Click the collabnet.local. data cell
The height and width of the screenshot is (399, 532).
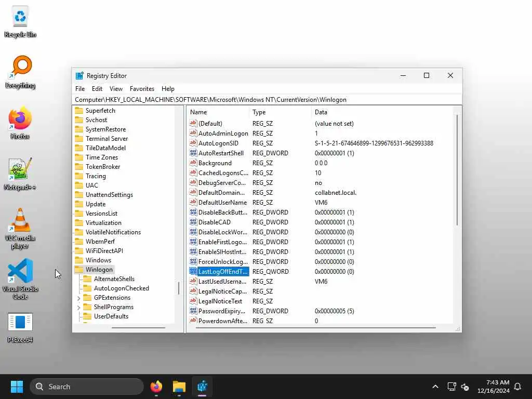pyautogui.click(x=335, y=192)
